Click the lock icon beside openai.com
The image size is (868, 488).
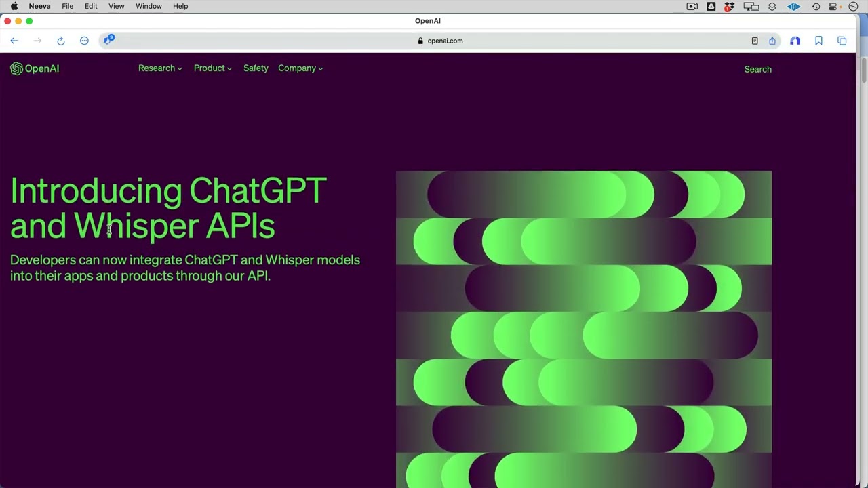[420, 41]
